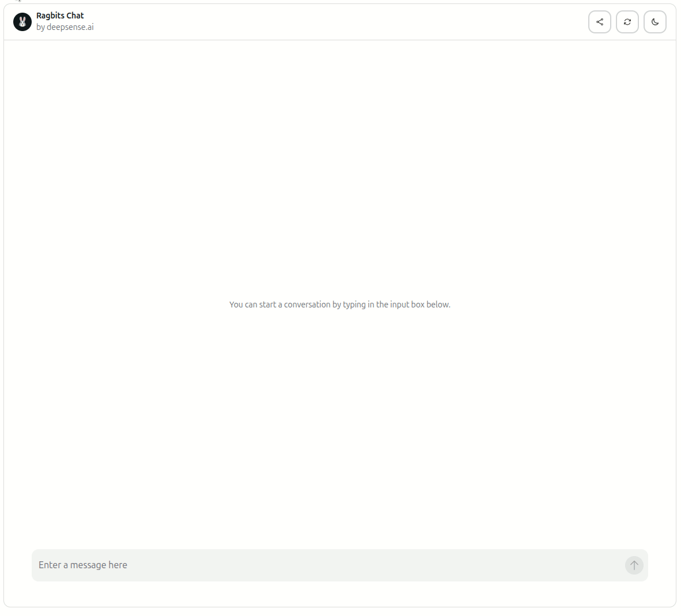Hit the send arrow button
Image resolution: width=681 pixels, height=616 pixels.
pyautogui.click(x=634, y=565)
